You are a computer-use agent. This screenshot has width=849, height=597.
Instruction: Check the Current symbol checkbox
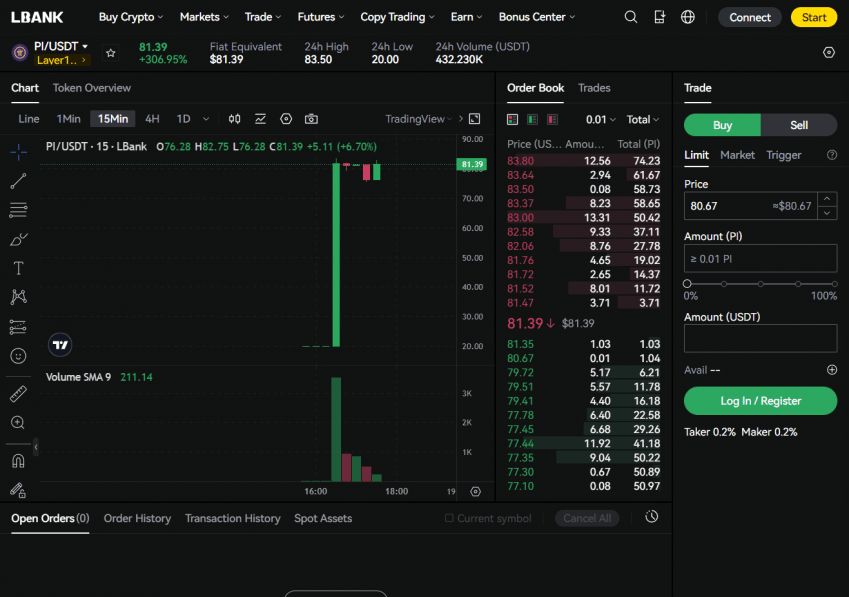click(449, 518)
